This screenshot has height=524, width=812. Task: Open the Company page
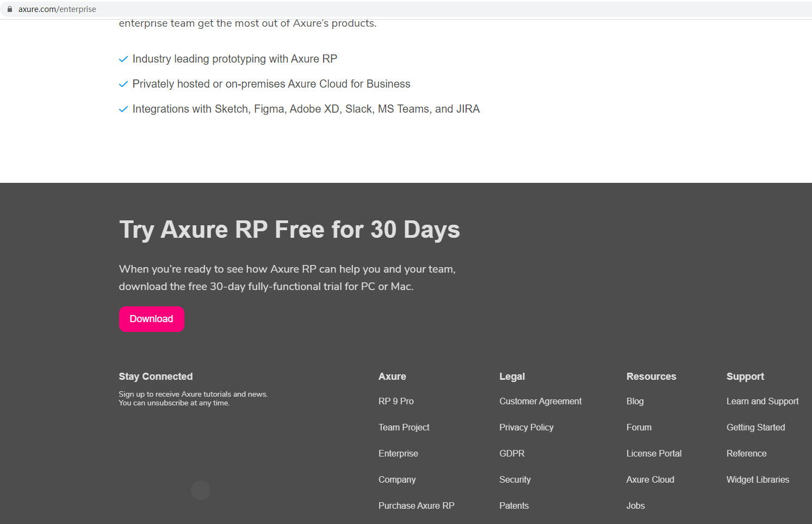click(x=396, y=479)
